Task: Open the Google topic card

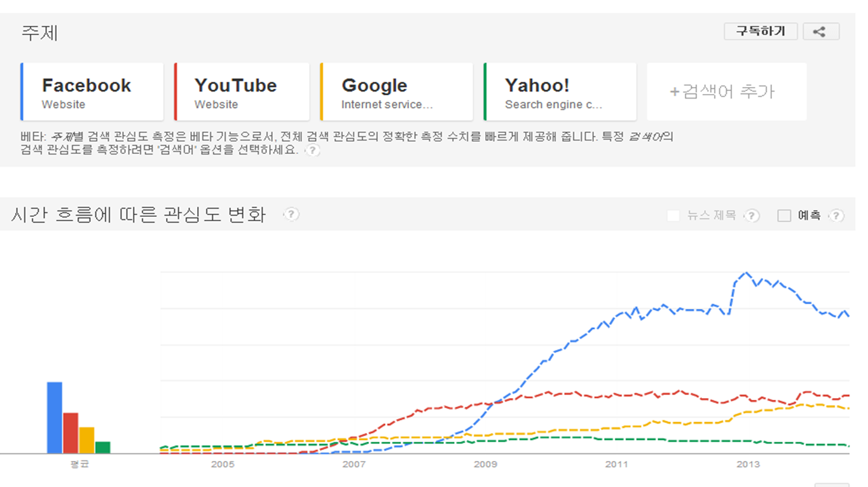Action: pyautogui.click(x=396, y=92)
